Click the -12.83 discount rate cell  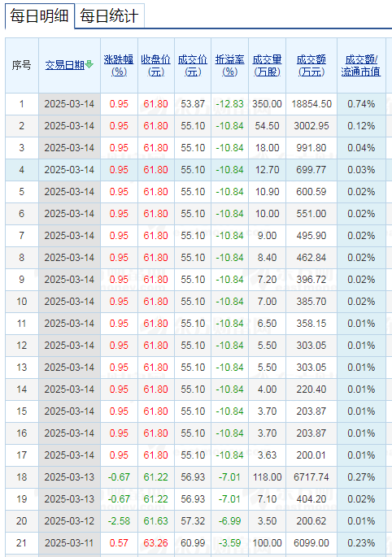tap(229, 104)
